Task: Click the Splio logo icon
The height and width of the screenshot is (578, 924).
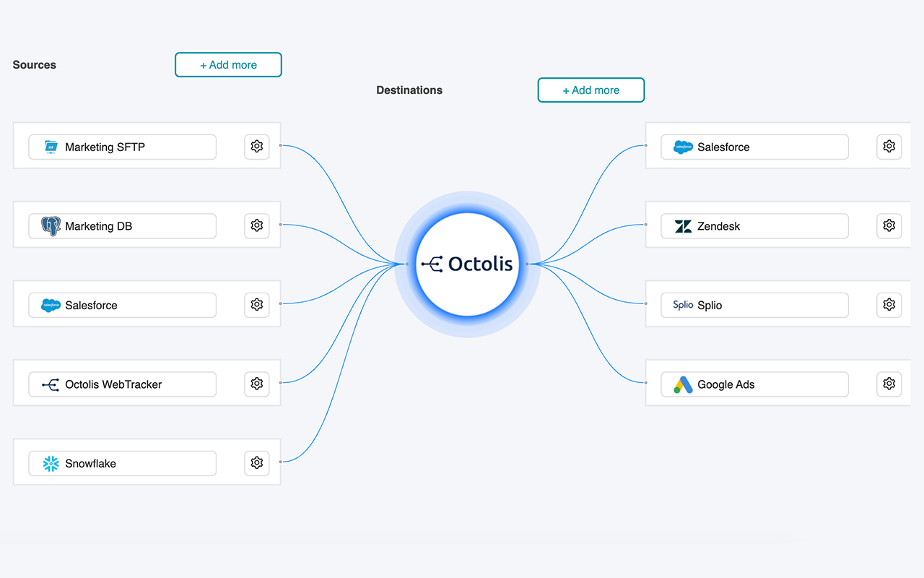Action: [x=683, y=305]
